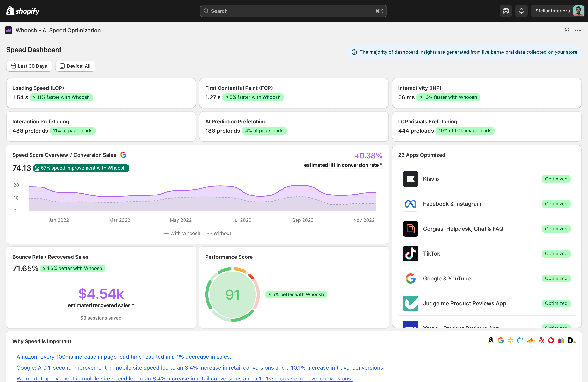Toggle the Without chart legend series

[x=219, y=233]
